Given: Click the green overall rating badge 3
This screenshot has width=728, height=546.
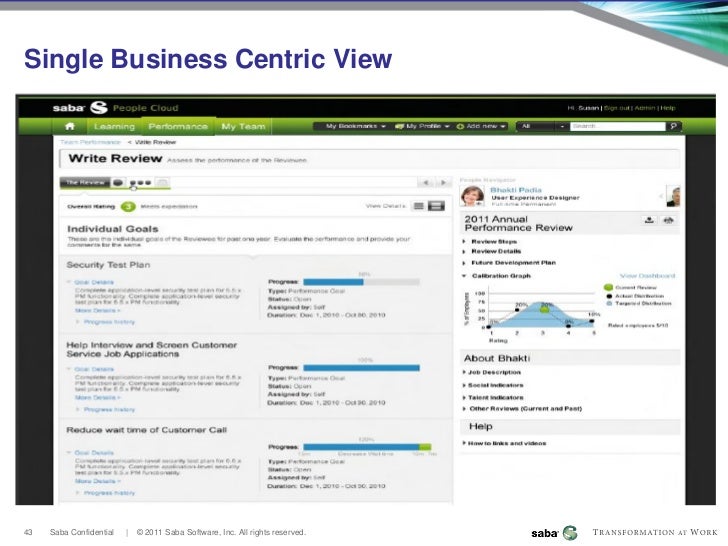Looking at the screenshot, I should click(128, 207).
